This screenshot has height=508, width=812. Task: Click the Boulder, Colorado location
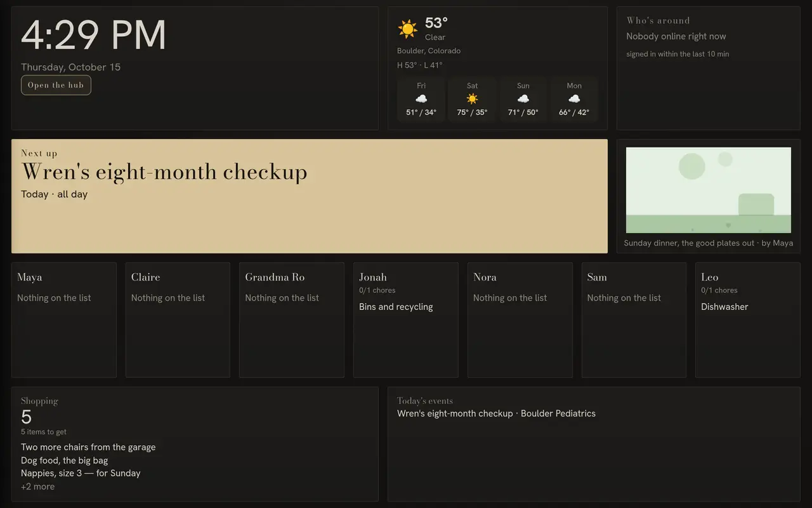429,51
